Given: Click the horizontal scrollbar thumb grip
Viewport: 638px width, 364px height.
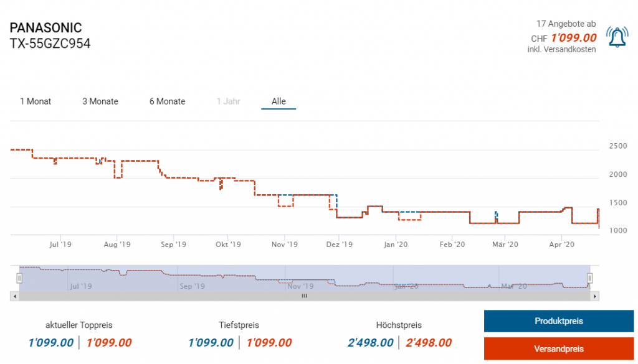Looking at the screenshot, I should [305, 296].
